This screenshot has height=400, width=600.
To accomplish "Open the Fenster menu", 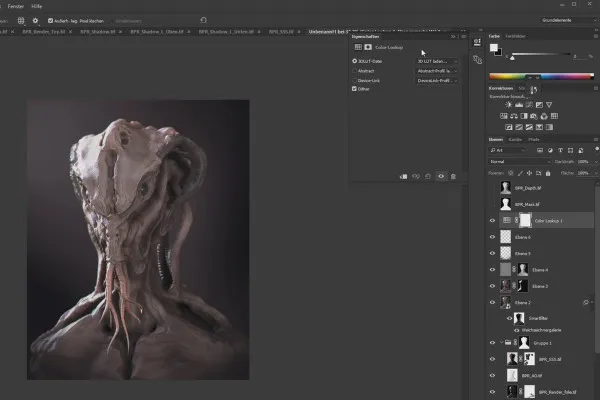I will click(16, 6).
